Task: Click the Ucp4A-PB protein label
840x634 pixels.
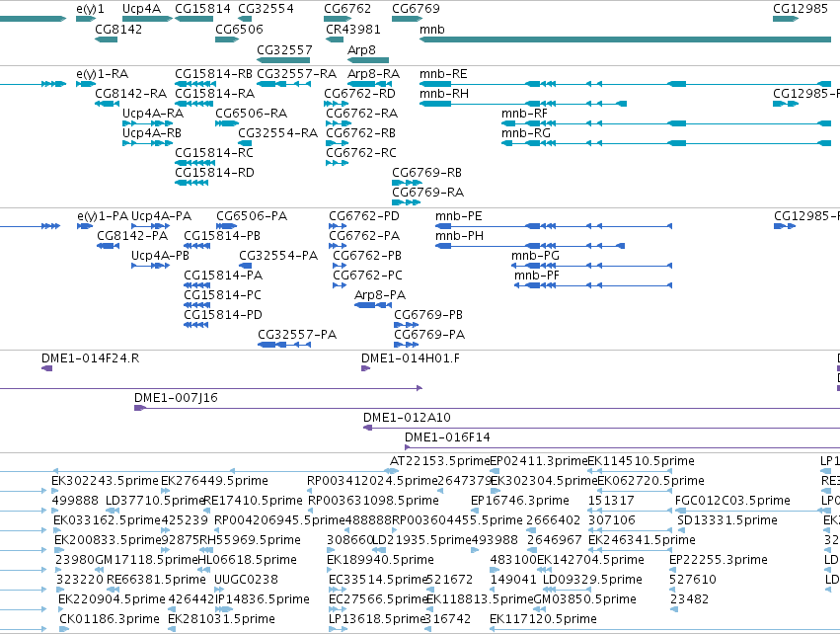Action: (x=160, y=256)
